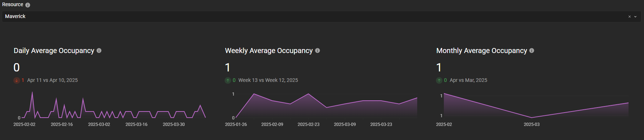Click the Maverick resource field
The width and height of the screenshot is (644, 140).
[x=321, y=17]
